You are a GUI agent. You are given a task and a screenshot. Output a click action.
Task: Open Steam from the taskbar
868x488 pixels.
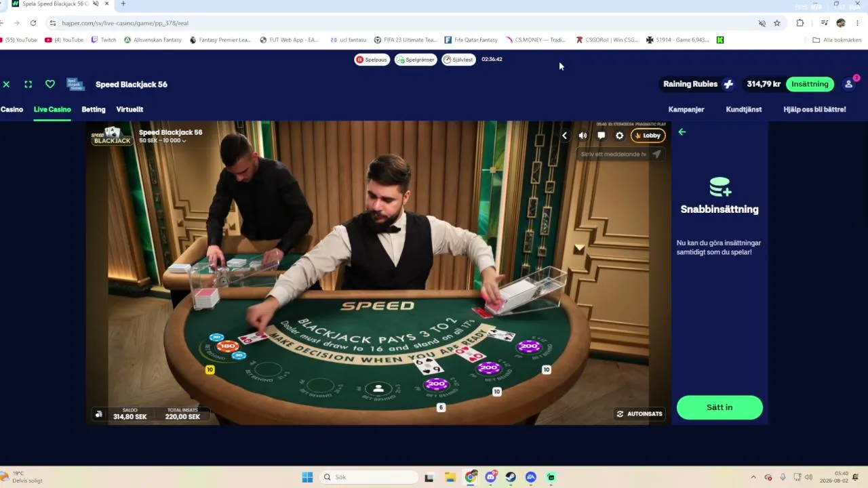(x=511, y=477)
